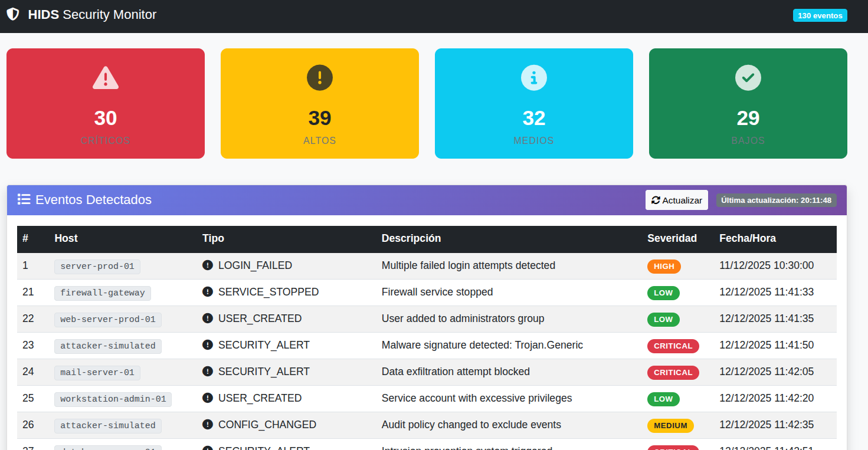Viewport: 868px width, 450px height.
Task: Click the shield logo icon in header
Action: pos(13,15)
